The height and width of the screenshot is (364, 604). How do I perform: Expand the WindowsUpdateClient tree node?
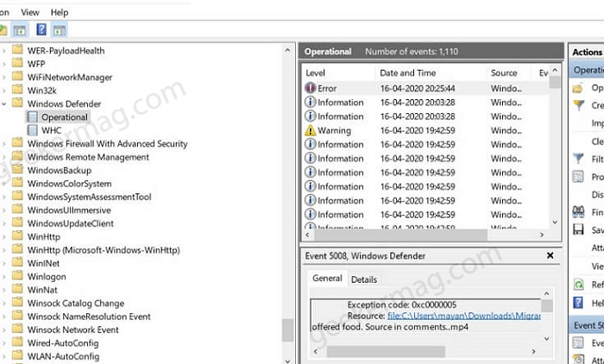(x=3, y=223)
